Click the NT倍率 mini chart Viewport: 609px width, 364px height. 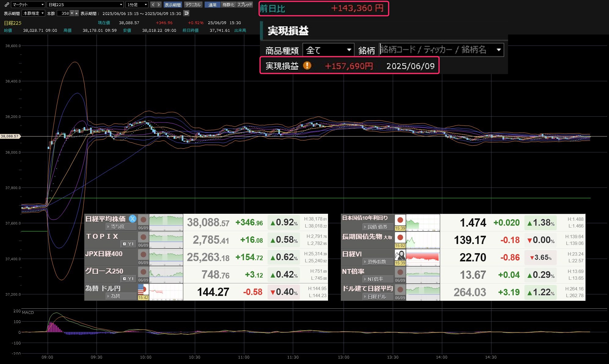(x=423, y=275)
